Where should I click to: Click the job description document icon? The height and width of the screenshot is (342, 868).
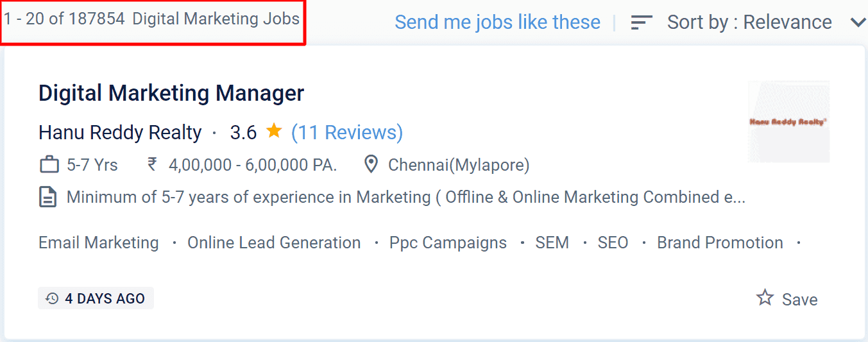(x=47, y=197)
